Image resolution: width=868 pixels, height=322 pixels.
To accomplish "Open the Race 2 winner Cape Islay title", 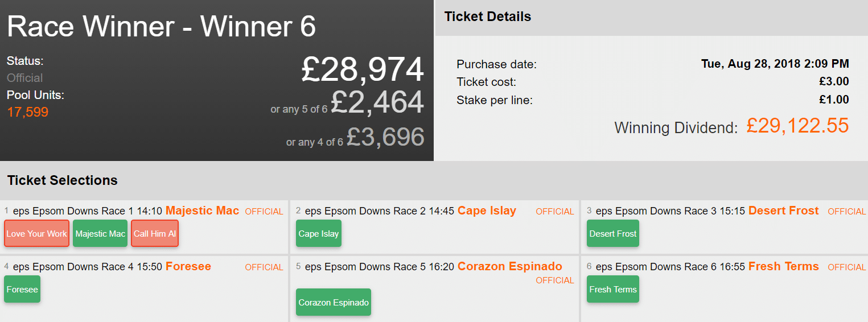I will (x=487, y=211).
